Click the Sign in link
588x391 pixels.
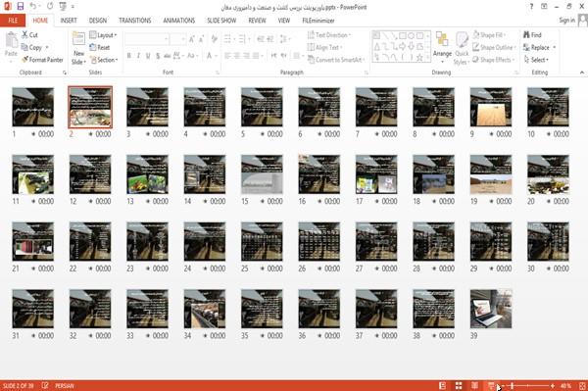tap(566, 21)
